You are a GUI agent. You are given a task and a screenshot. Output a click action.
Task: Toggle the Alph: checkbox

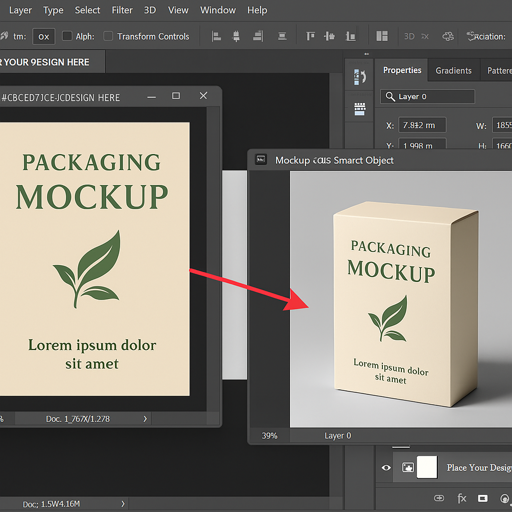pos(67,36)
